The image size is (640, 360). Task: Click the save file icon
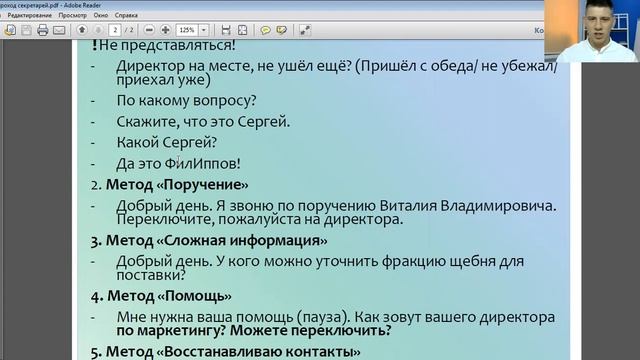click(x=26, y=30)
